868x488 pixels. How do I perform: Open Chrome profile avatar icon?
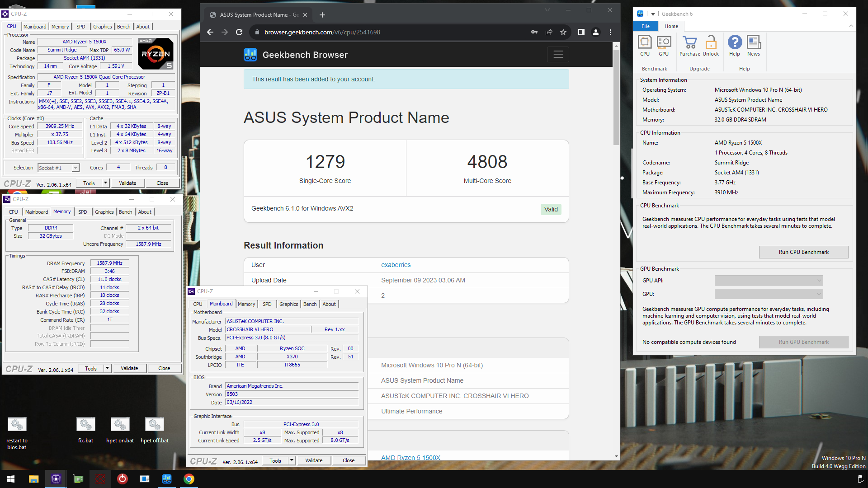(596, 32)
